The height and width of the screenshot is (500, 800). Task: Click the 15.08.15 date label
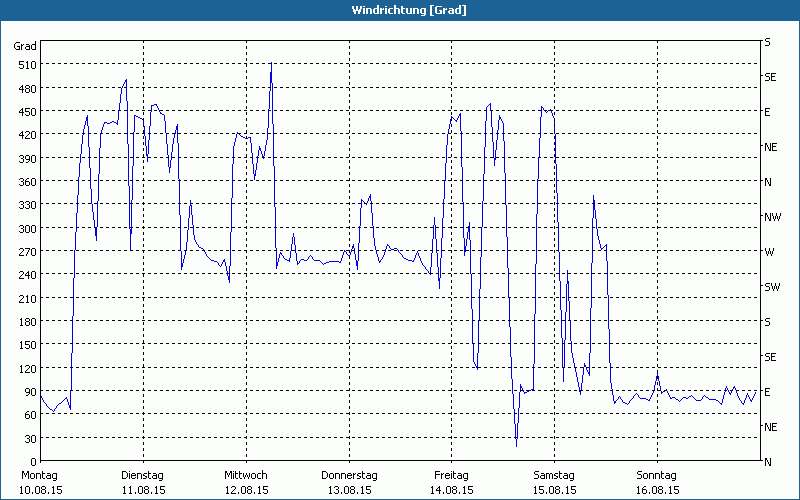click(554, 490)
